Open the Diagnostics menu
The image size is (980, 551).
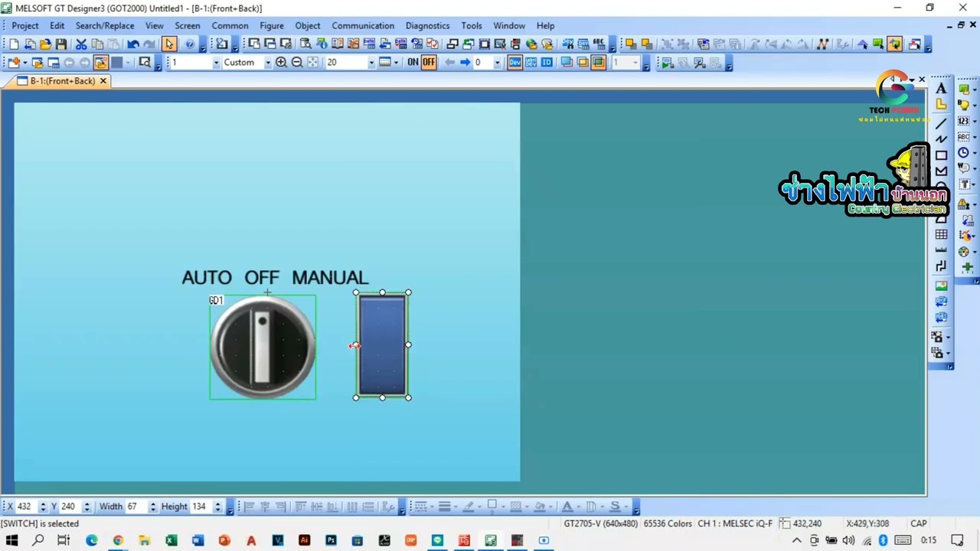click(x=428, y=25)
